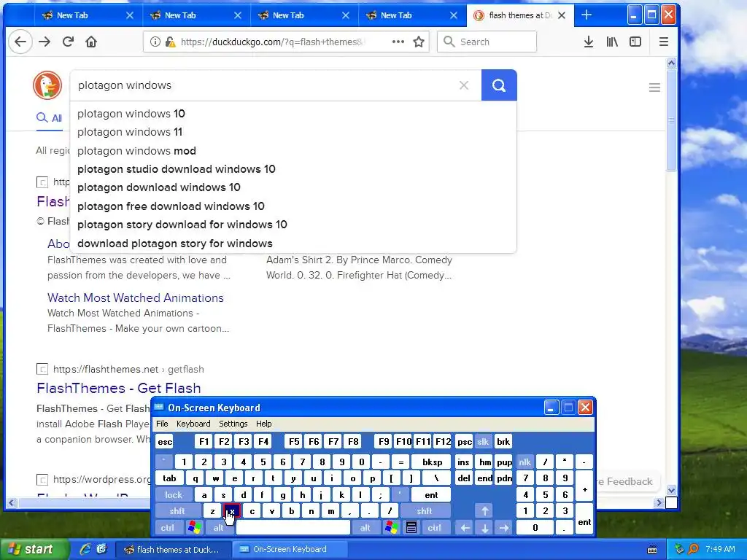Click the Firefox forward arrow button
This screenshot has width=747, height=560.
tap(44, 42)
